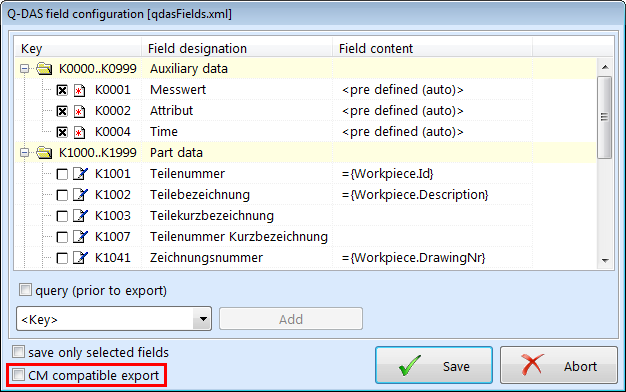626x392 pixels.
Task: Uncheck the K0002 Attribut checkbox
Action: point(62,111)
